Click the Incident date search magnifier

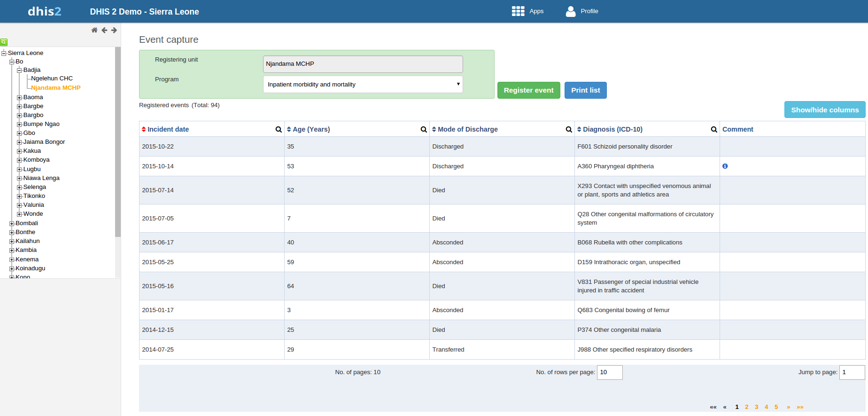tap(279, 129)
